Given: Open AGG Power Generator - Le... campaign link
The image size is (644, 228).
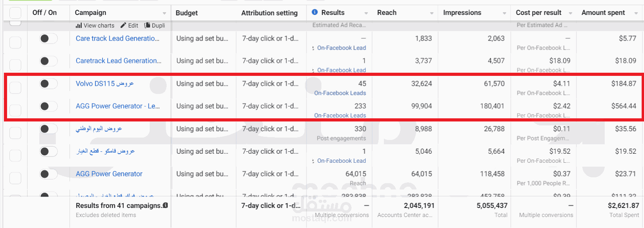Looking at the screenshot, I should coord(118,106).
